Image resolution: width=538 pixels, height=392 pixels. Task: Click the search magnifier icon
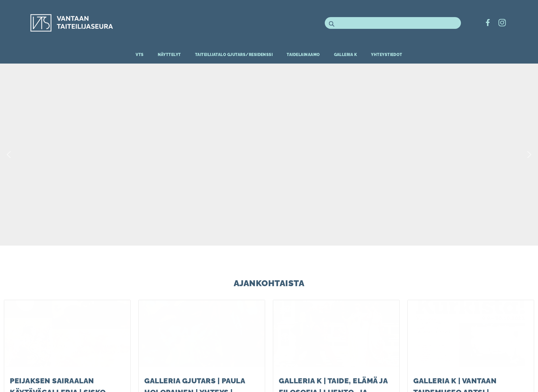331,24
